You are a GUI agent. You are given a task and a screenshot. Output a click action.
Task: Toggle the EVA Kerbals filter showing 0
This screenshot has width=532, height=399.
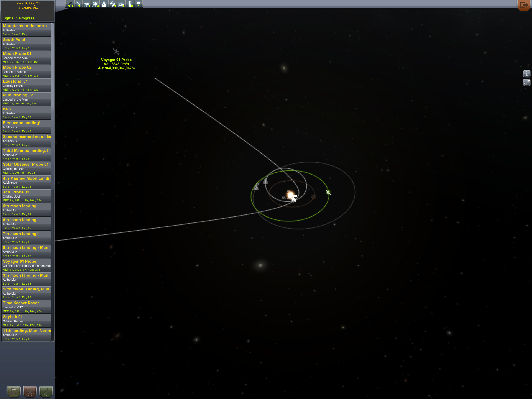click(130, 4)
